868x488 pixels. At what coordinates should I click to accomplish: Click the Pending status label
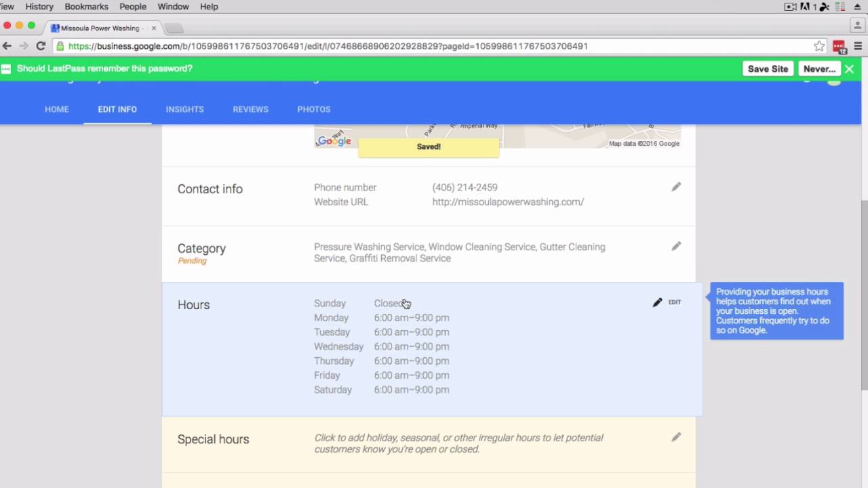[x=192, y=261]
